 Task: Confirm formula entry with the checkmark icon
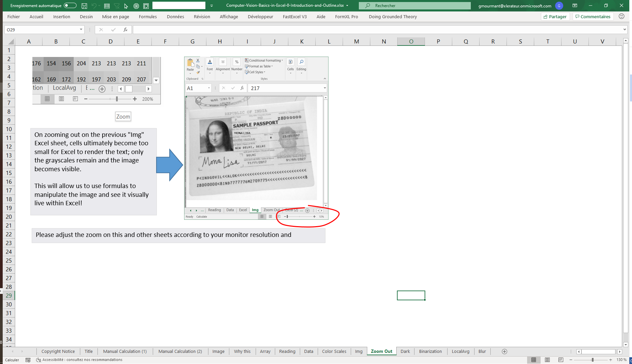(x=113, y=30)
